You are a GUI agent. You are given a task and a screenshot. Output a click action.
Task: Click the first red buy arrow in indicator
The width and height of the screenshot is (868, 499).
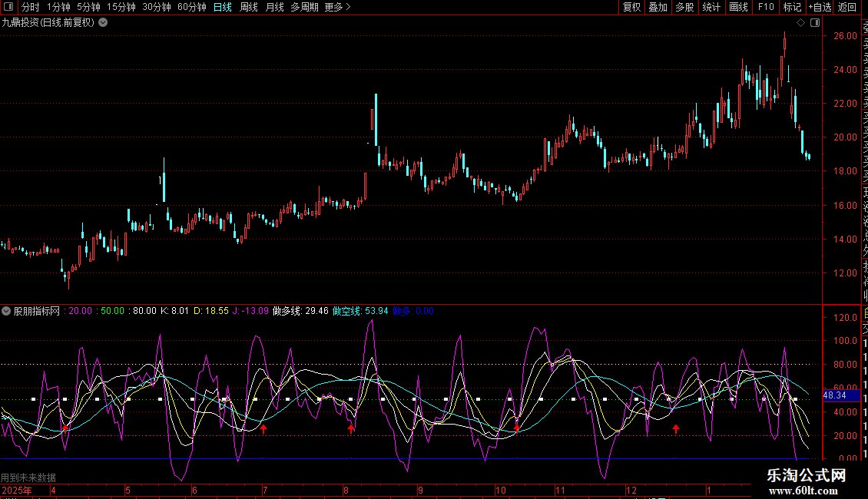(x=65, y=427)
